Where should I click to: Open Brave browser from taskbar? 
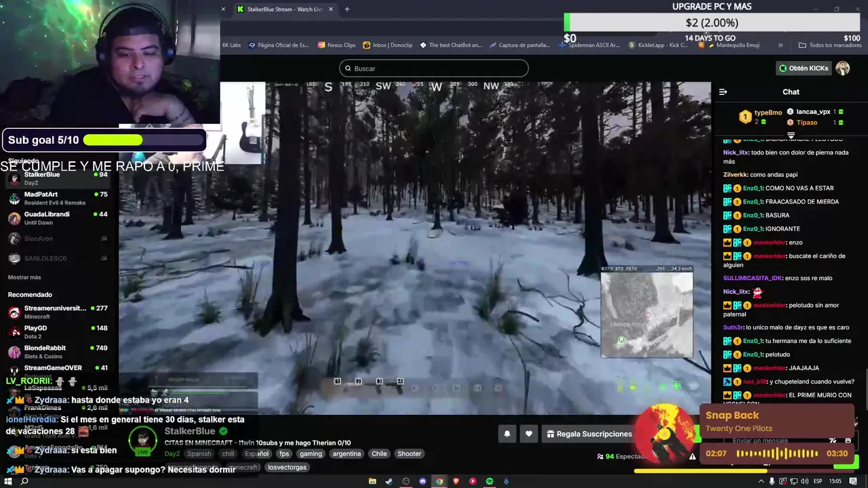point(456,481)
